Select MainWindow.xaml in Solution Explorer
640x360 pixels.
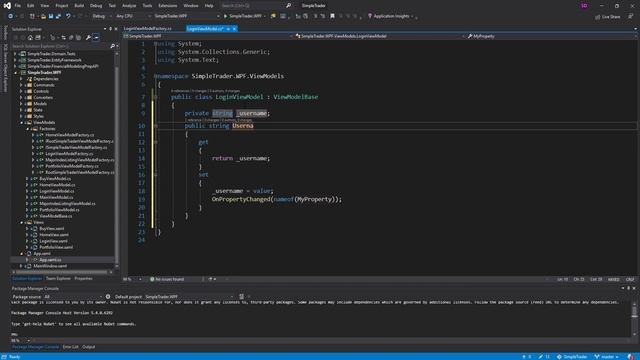coord(50,266)
